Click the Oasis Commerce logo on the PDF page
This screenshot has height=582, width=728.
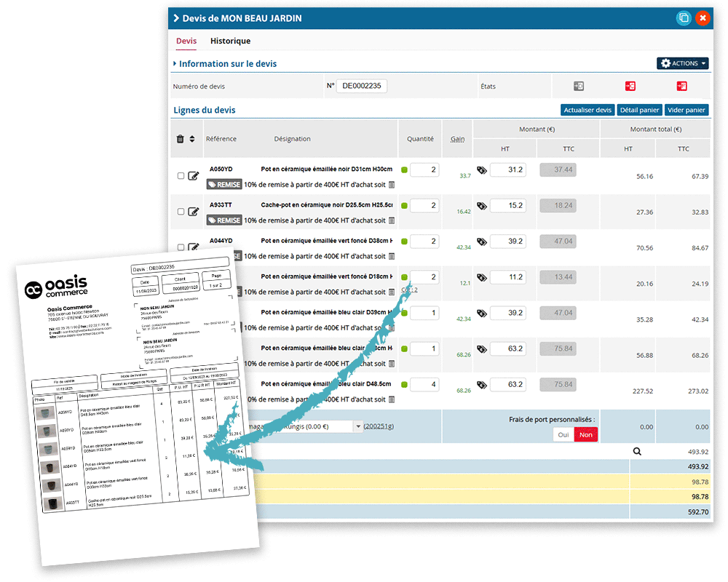click(x=56, y=287)
